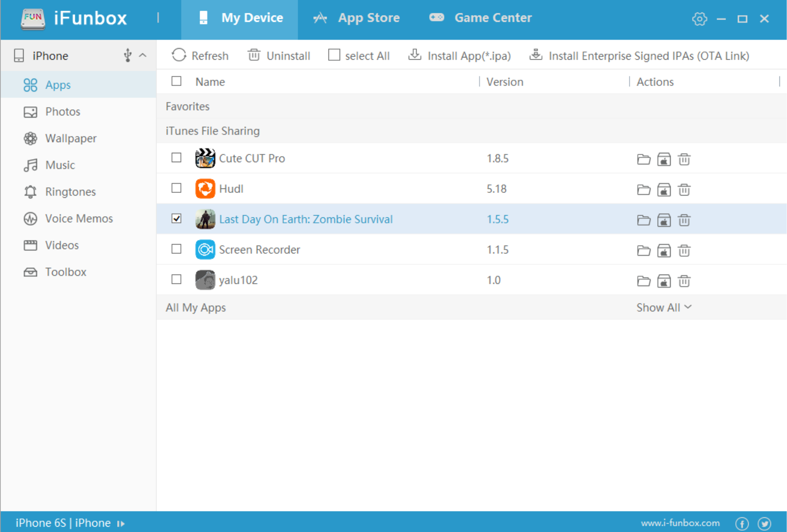
Task: Click the Twitter icon in status bar
Action: [765, 524]
